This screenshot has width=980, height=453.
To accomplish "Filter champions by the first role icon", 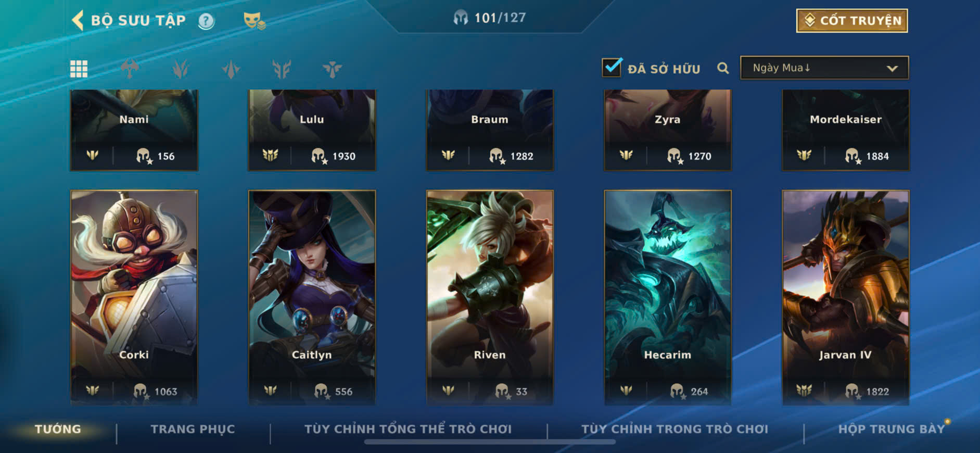I will [130, 69].
